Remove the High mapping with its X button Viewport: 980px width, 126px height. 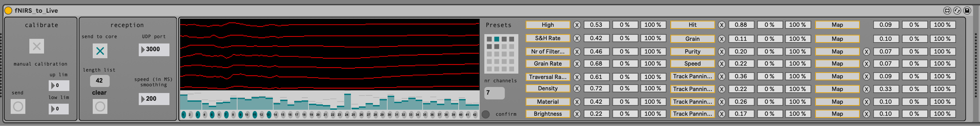577,25
